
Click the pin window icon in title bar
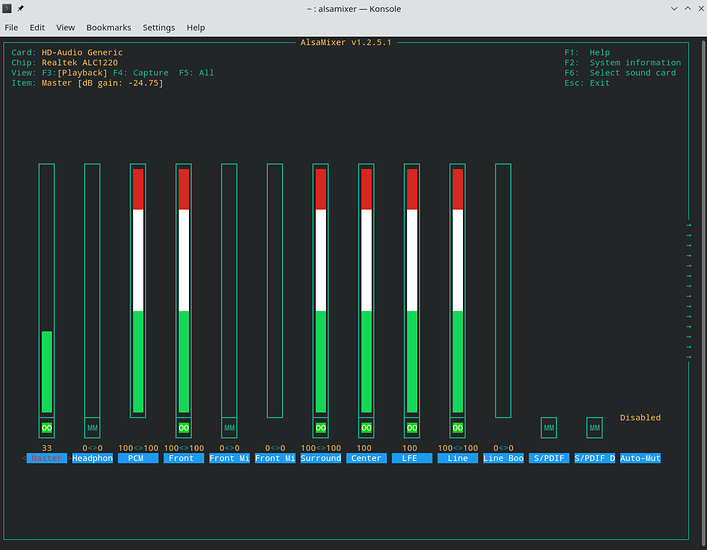pyautogui.click(x=21, y=8)
